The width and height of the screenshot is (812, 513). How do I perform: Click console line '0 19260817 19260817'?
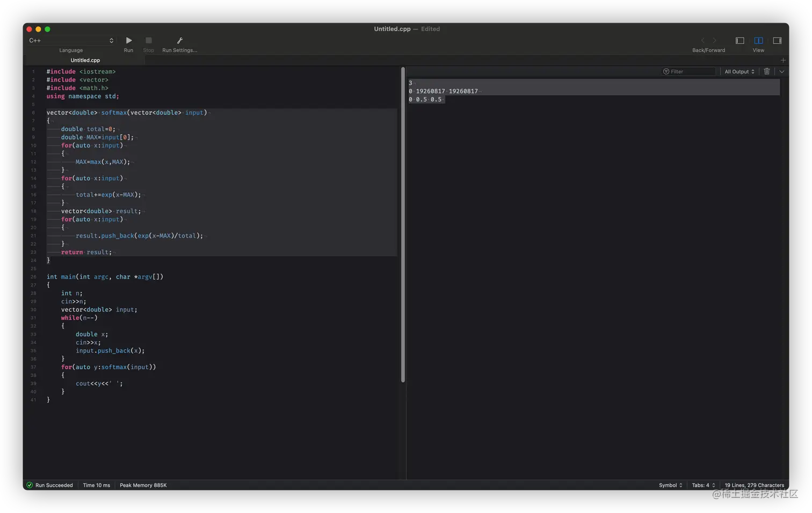[443, 91]
